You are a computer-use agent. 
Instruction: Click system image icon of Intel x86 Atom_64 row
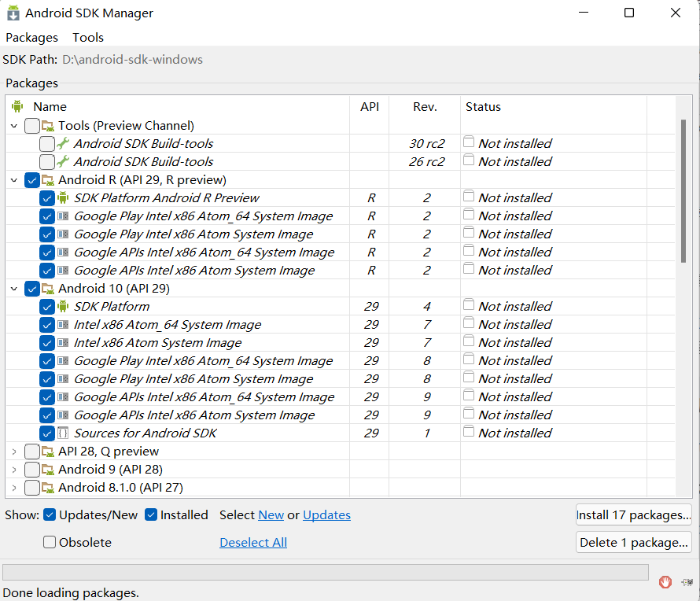63,325
